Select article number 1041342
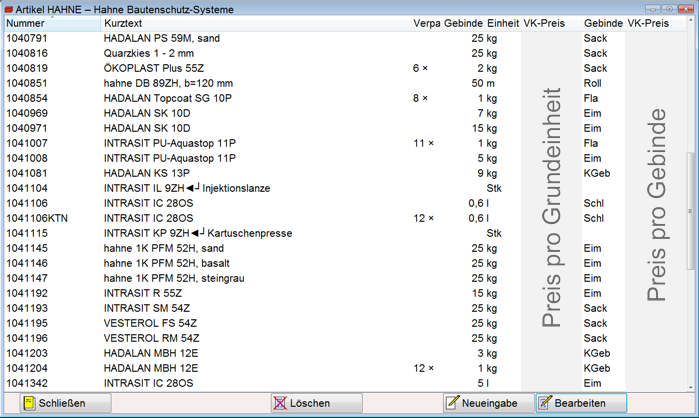Screen dimensions: 699x418 point(345,383)
